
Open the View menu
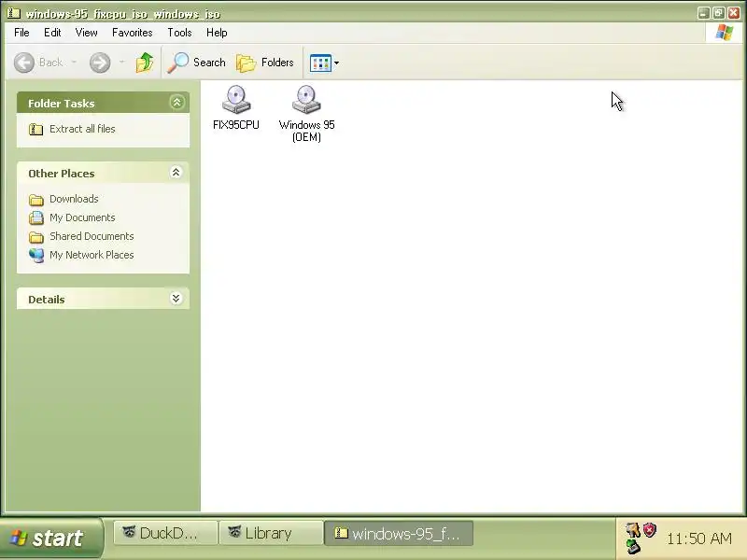[86, 33]
